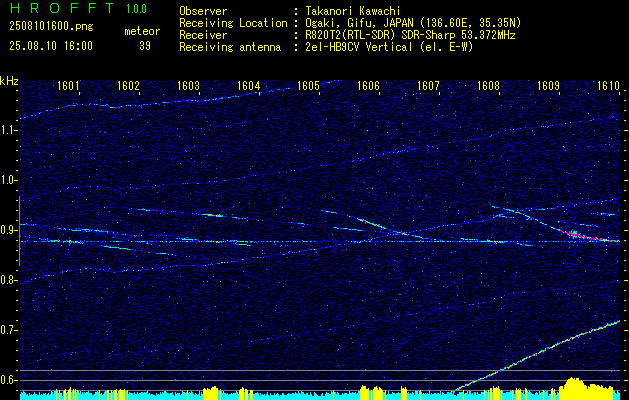Click the Observer label

pos(203,11)
